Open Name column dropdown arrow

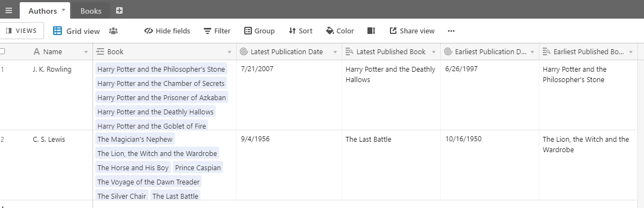[x=86, y=52]
